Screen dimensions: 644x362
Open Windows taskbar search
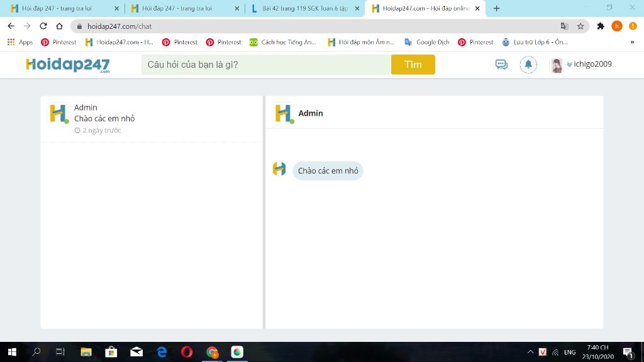pos(36,352)
